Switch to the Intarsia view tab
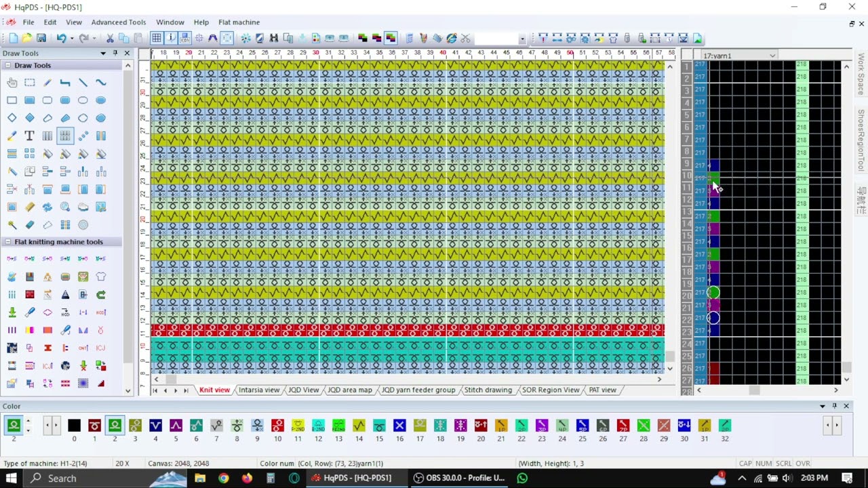Screen dimensions: 868x488 259,390
